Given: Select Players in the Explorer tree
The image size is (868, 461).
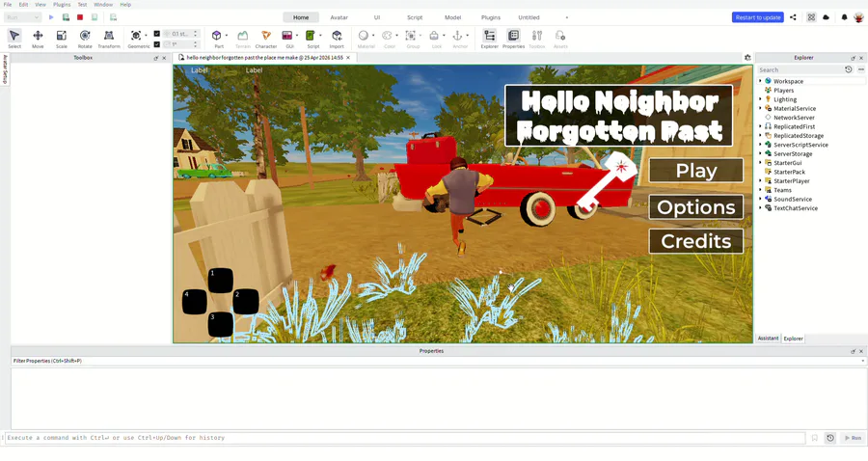Looking at the screenshot, I should (783, 91).
